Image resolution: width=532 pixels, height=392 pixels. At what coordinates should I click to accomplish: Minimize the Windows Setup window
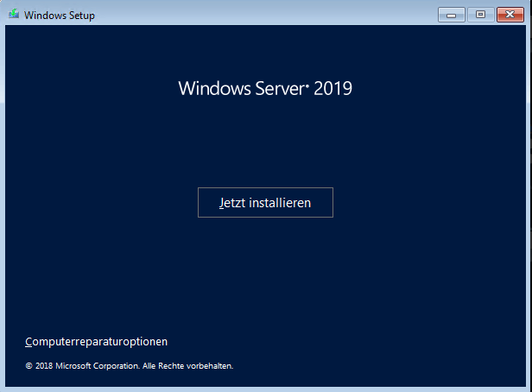[451, 15]
